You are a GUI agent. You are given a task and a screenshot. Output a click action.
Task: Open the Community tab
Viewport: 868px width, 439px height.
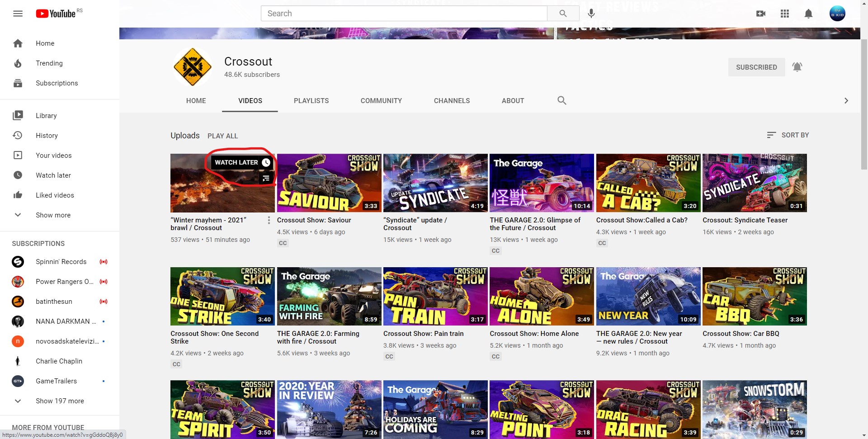point(381,101)
